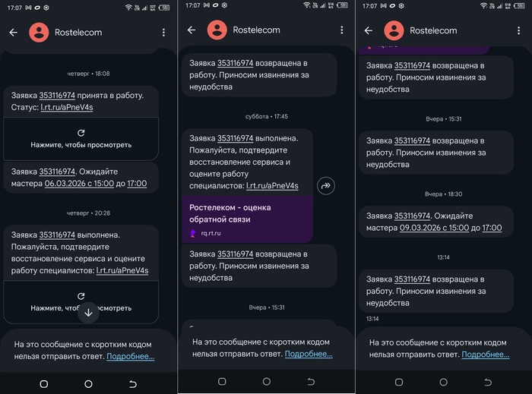Viewport: 532px width, 394px height.
Task: Tap the Rostelecom avatar in the middle screenshot
Action: [217, 30]
